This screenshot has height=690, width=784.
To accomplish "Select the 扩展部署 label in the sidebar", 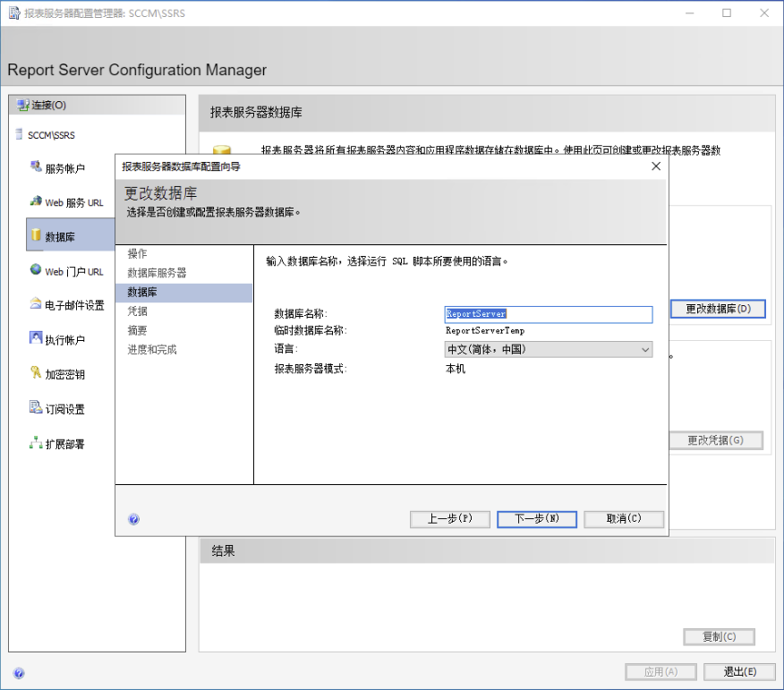I will pos(65,444).
